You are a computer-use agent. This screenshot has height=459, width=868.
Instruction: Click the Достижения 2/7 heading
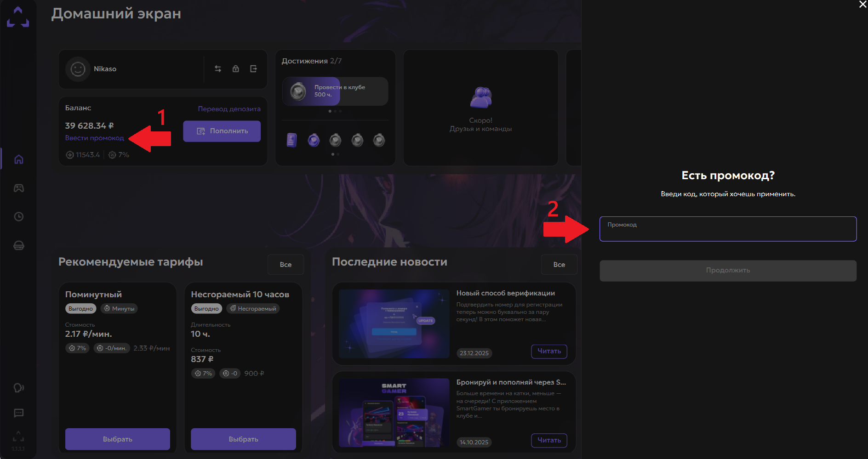(x=311, y=61)
